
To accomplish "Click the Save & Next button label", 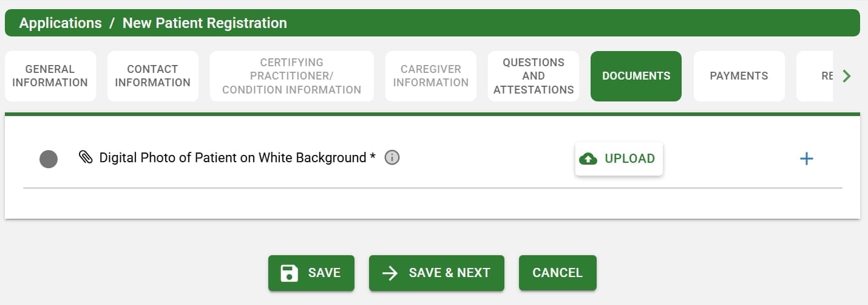I will (x=449, y=273).
